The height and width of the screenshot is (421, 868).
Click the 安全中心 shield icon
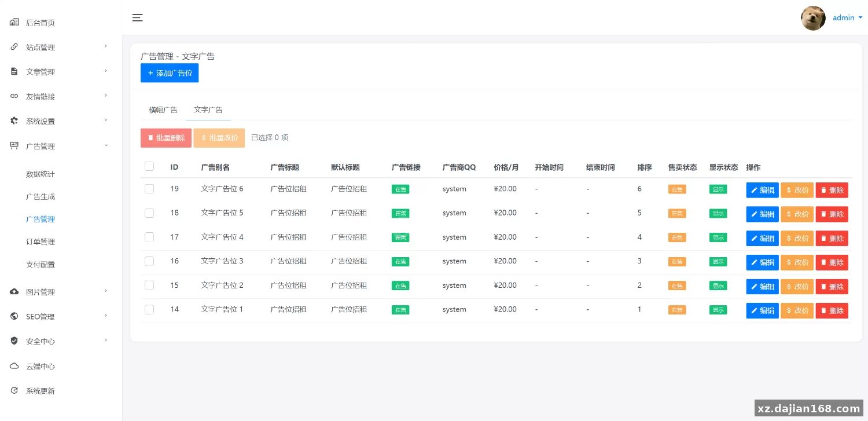14,341
